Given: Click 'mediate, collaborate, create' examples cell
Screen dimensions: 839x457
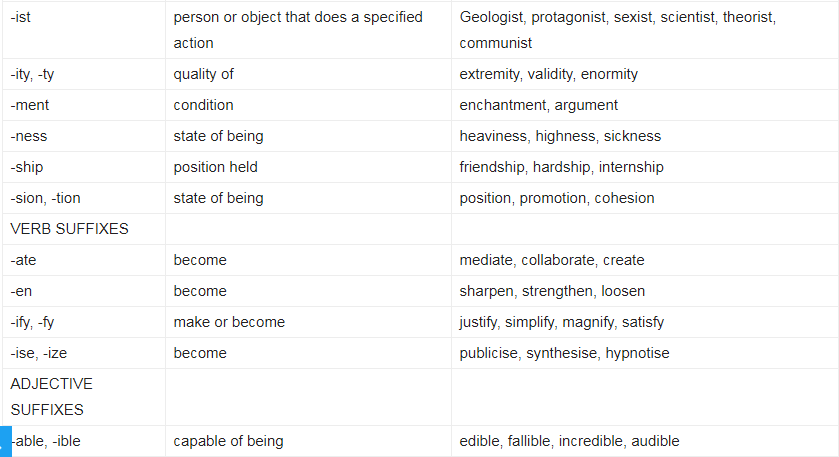Looking at the screenshot, I should (x=645, y=260).
